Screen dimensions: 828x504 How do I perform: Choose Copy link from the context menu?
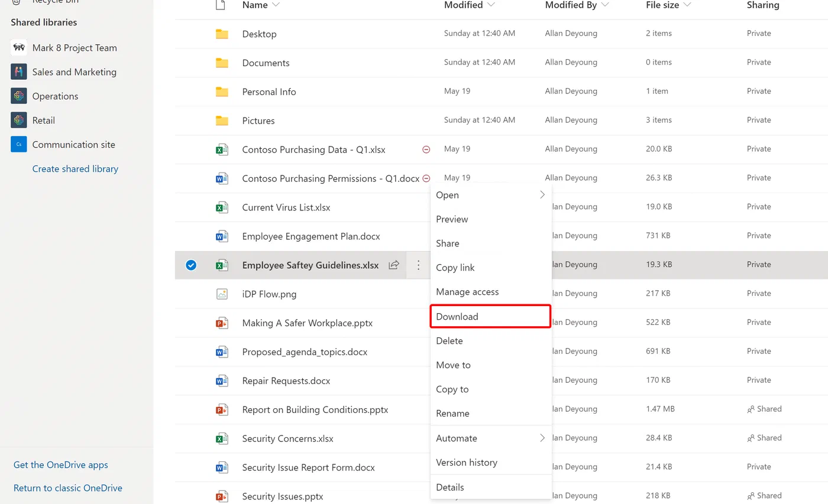491,268
